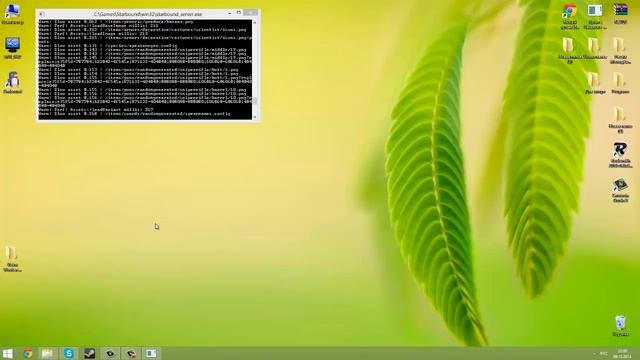Select the striped icon in the desktop's top-right corner

tap(620, 14)
